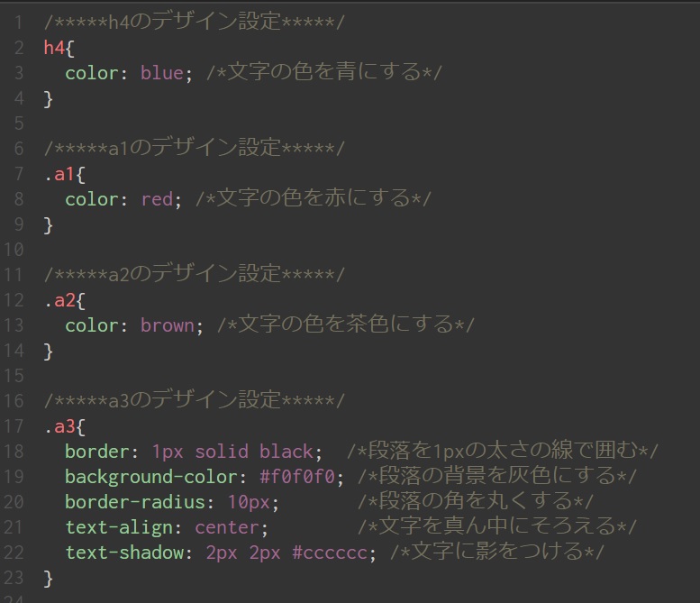This screenshot has height=603, width=700.
Task: Place cursor on the .a3 selector
Action: (59, 425)
